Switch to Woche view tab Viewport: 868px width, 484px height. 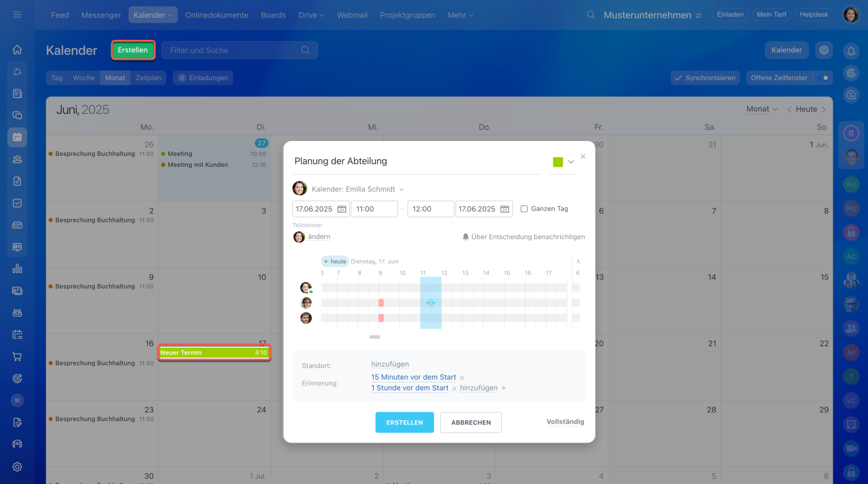(84, 78)
